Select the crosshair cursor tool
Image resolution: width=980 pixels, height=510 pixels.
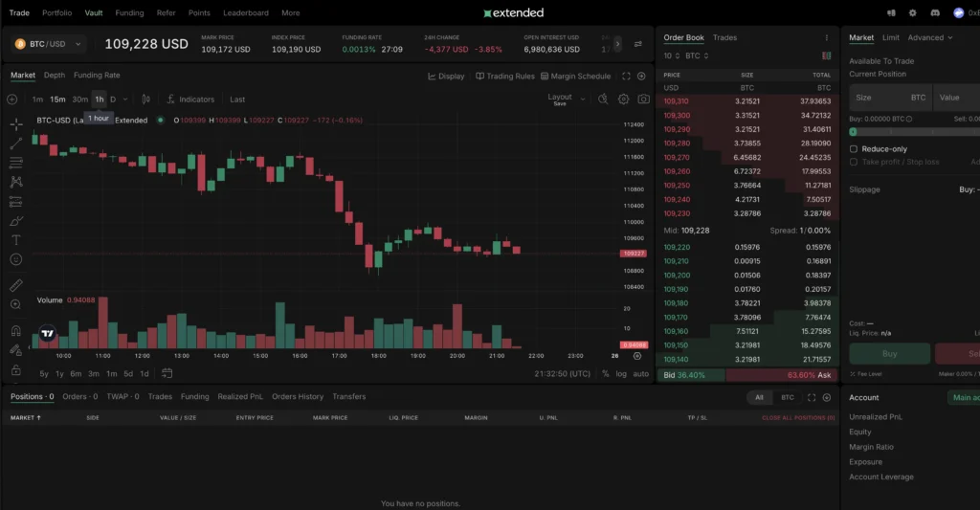click(x=16, y=124)
